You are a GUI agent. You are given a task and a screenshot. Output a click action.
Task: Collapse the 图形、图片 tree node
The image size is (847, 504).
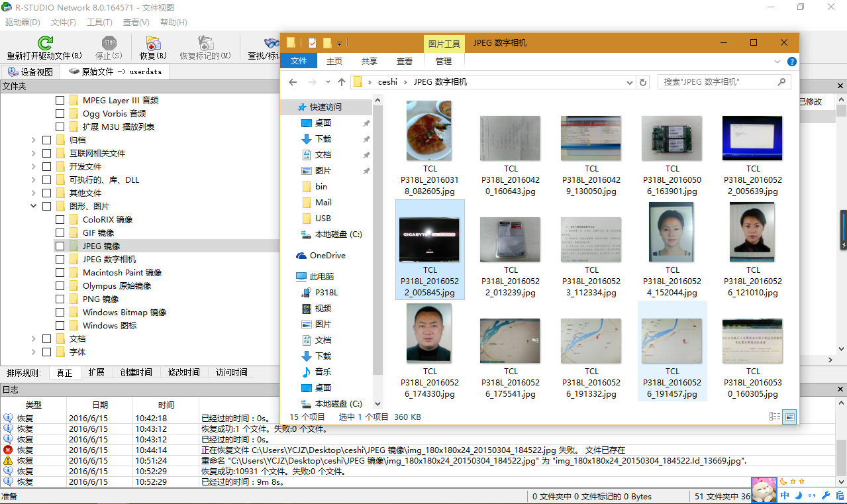[34, 207]
